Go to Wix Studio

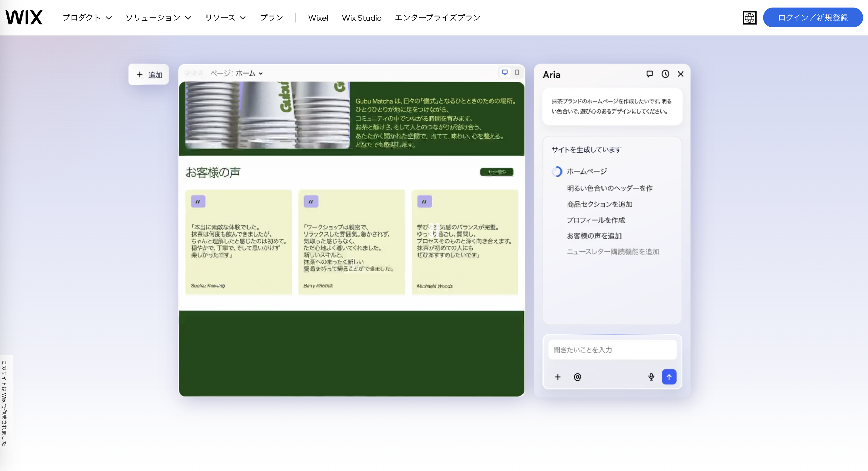362,18
